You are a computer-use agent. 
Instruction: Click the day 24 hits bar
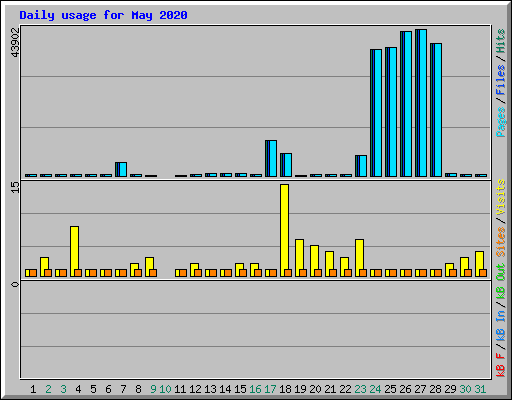coord(376,113)
